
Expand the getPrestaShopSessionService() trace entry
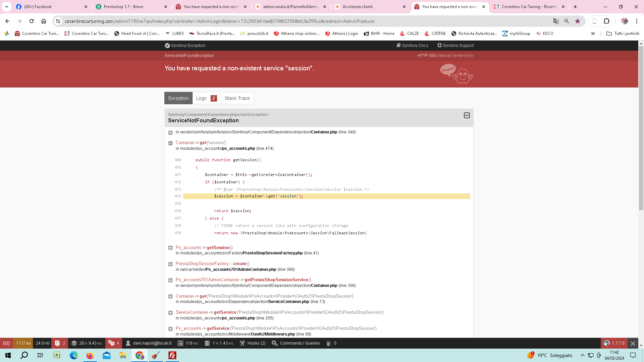[x=170, y=280]
